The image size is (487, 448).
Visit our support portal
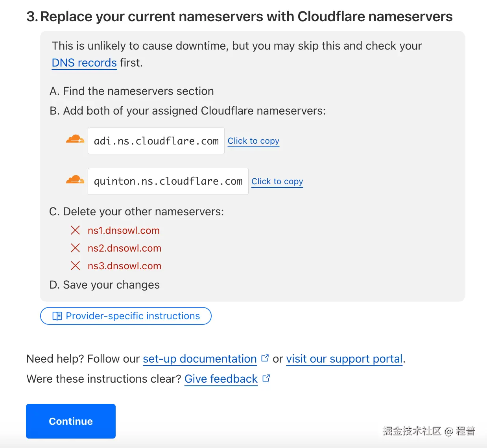[x=344, y=359]
